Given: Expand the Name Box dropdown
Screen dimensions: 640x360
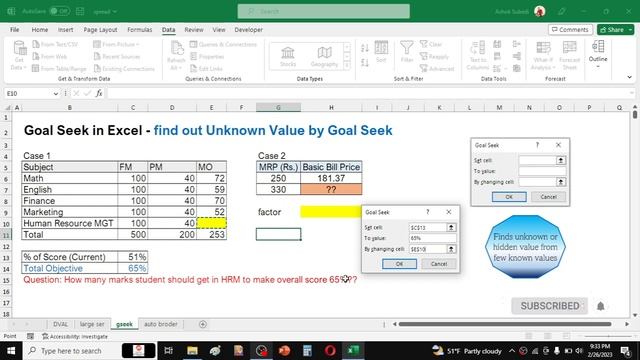Looking at the screenshot, I should tap(56, 93).
